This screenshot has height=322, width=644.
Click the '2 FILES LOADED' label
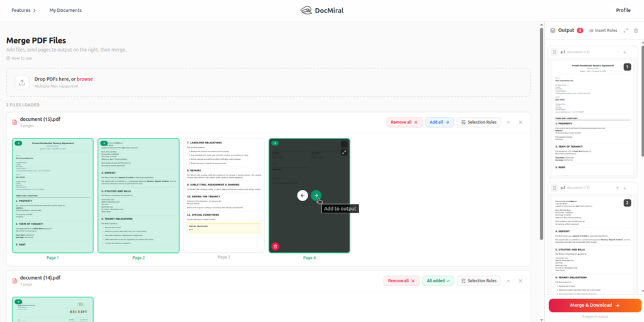coord(23,105)
